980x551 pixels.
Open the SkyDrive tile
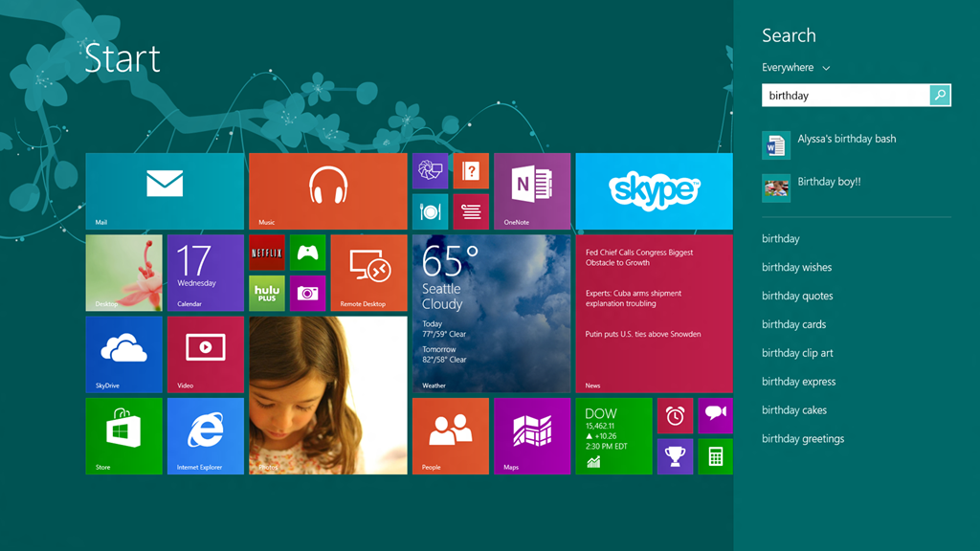click(123, 354)
